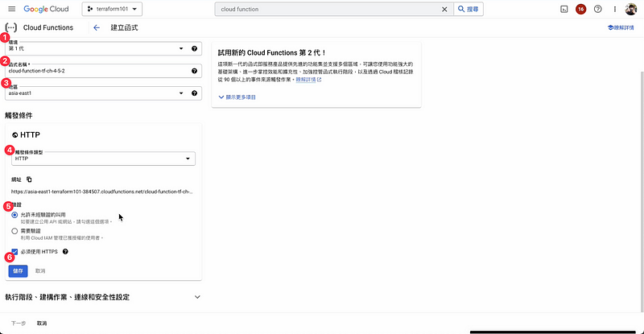The width and height of the screenshot is (644, 334).
Task: Select 允許未經驗證的叫用 radio option
Action: pyautogui.click(x=14, y=215)
